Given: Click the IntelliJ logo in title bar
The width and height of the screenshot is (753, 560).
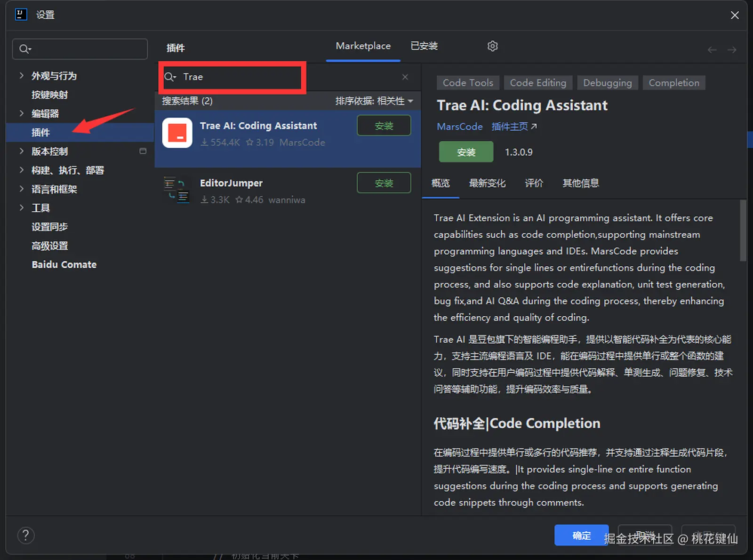Looking at the screenshot, I should 21,15.
